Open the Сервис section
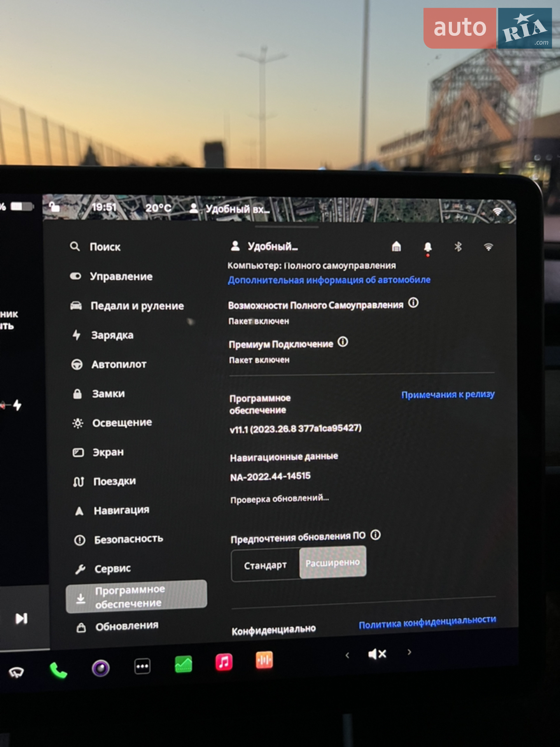The height and width of the screenshot is (747, 560). click(103, 569)
